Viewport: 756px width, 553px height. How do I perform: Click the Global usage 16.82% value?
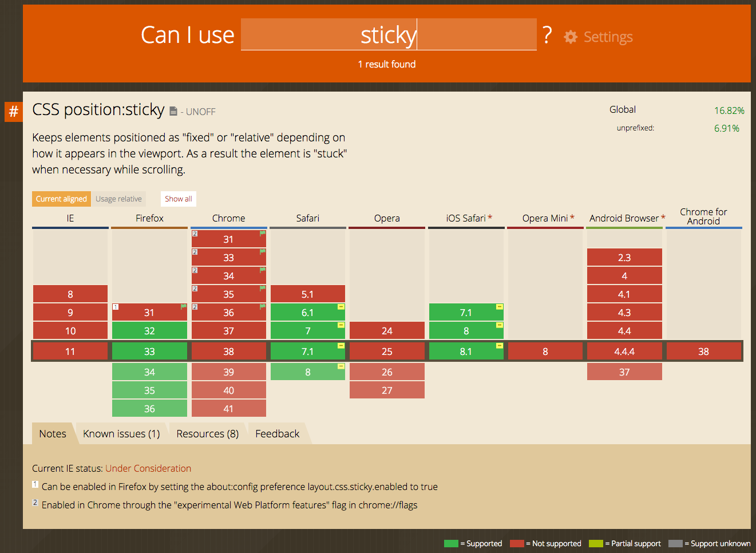[x=729, y=110]
